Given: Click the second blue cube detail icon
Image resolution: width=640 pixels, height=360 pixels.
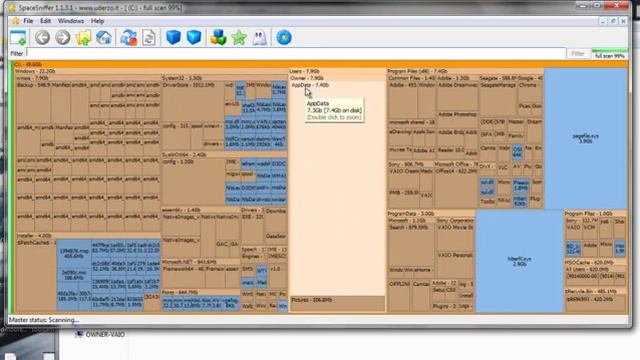Looking at the screenshot, I should (194, 38).
